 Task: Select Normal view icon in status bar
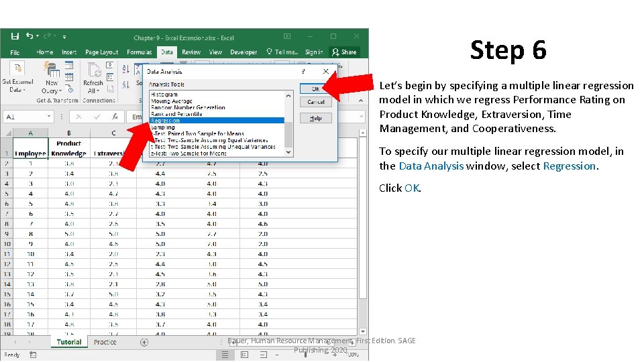[225, 355]
